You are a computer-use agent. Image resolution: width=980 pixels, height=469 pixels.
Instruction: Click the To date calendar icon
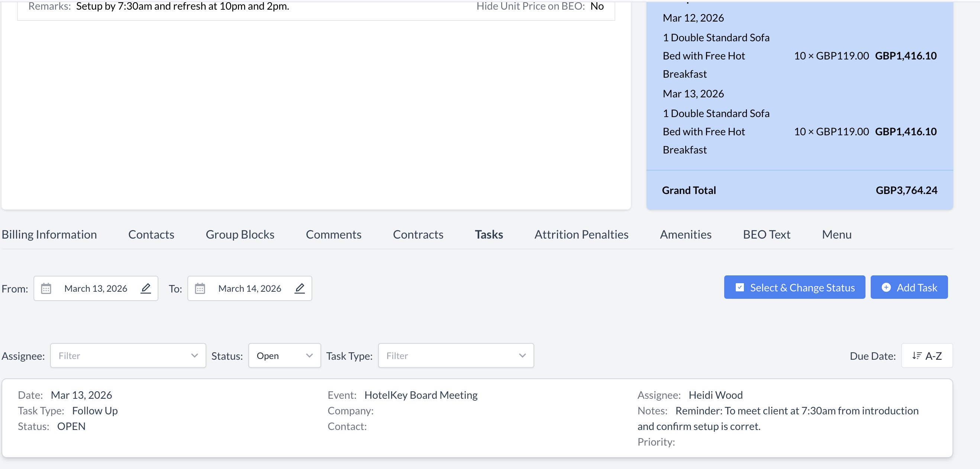[200, 288]
